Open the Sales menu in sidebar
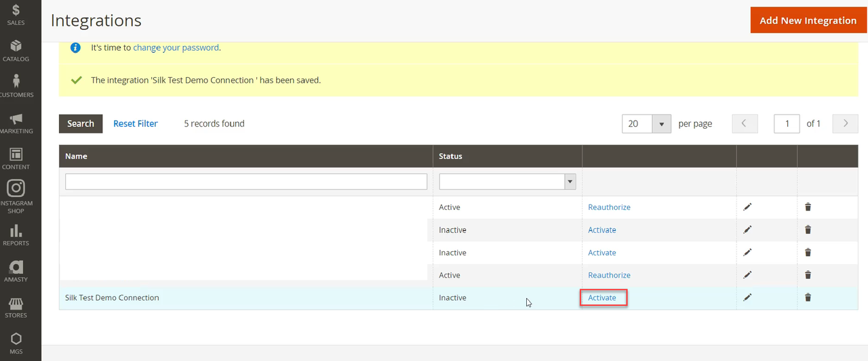The image size is (868, 361). (x=16, y=15)
